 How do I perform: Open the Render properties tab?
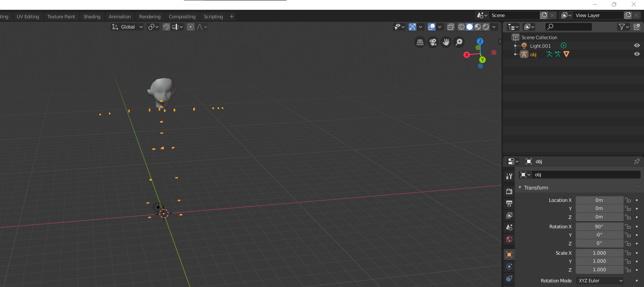[509, 191]
